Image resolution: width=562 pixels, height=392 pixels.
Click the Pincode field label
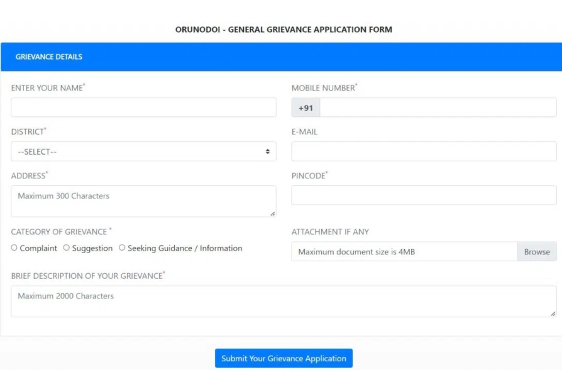click(308, 176)
